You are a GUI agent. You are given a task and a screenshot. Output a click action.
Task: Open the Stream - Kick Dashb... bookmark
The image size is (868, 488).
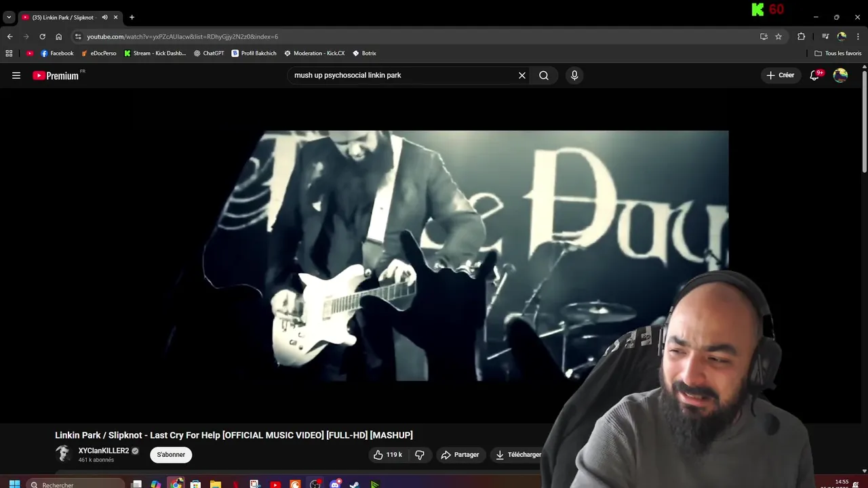pos(155,53)
